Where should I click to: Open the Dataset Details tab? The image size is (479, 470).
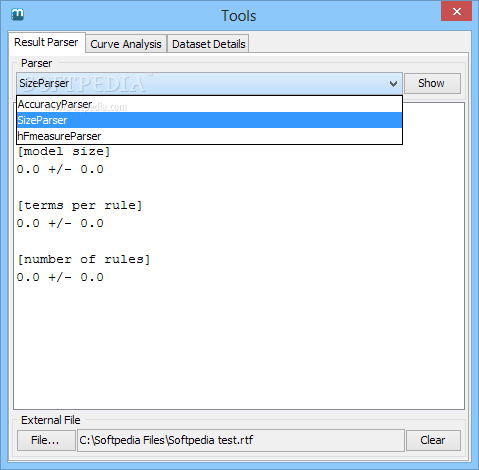(209, 44)
